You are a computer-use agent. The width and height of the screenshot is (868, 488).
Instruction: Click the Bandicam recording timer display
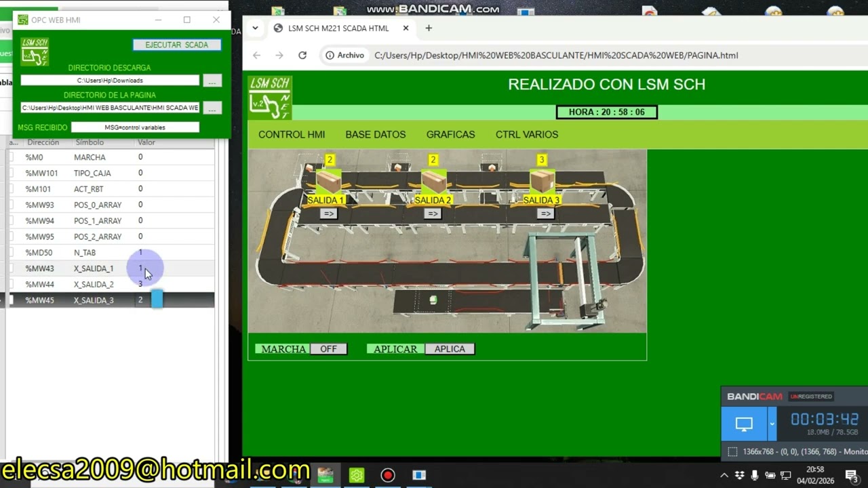(825, 420)
